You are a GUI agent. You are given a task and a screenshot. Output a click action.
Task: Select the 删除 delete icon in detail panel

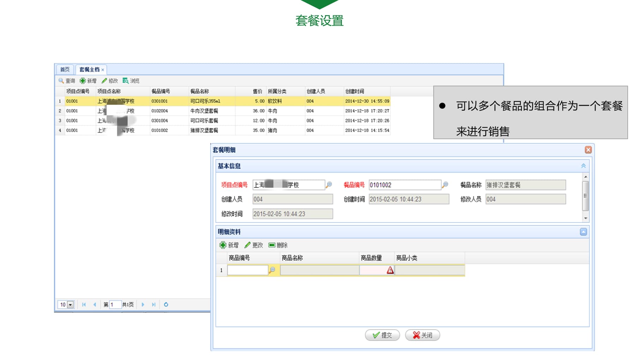271,245
